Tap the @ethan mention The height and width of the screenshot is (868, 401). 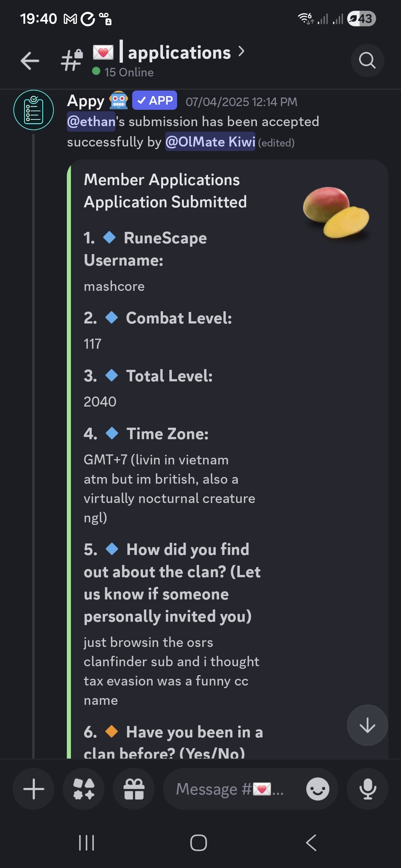click(91, 122)
